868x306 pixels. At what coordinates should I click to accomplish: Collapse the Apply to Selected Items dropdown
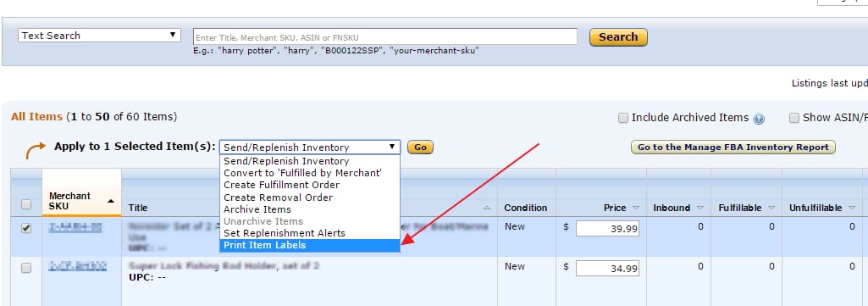pos(310,147)
